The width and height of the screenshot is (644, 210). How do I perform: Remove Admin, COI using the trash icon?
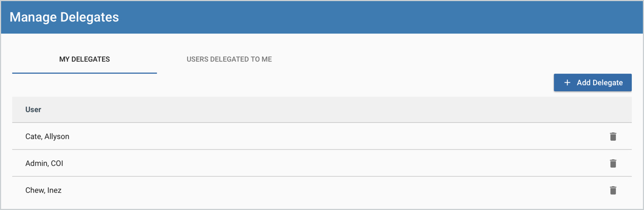tap(613, 163)
